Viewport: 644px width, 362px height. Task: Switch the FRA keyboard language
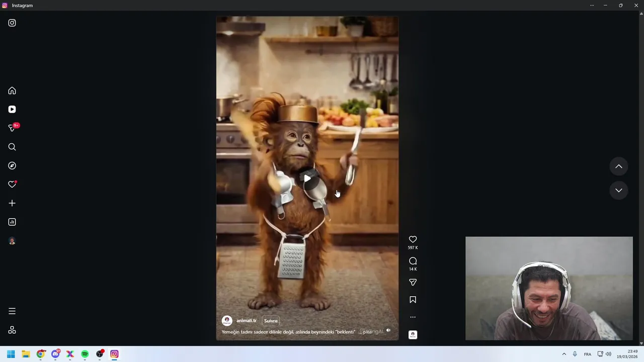click(x=588, y=354)
